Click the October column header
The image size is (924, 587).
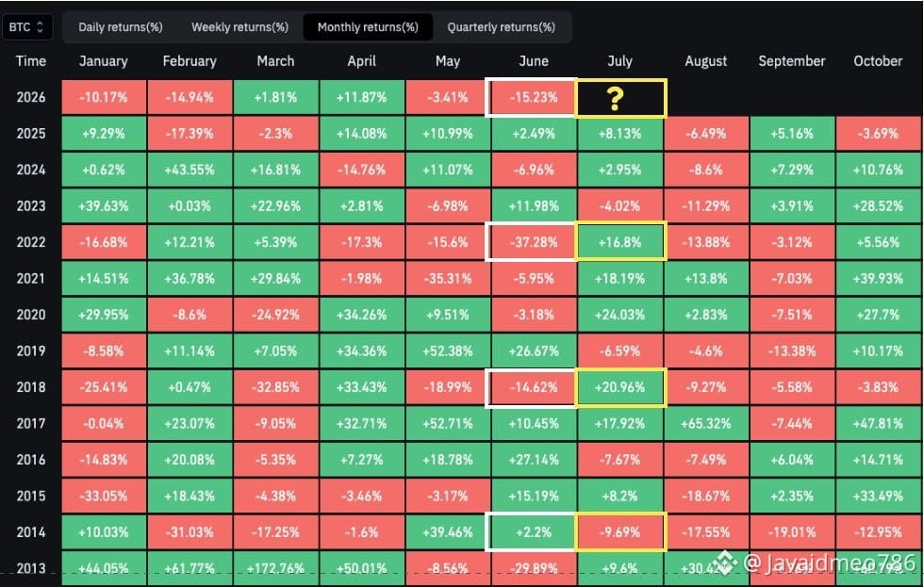[x=878, y=61]
